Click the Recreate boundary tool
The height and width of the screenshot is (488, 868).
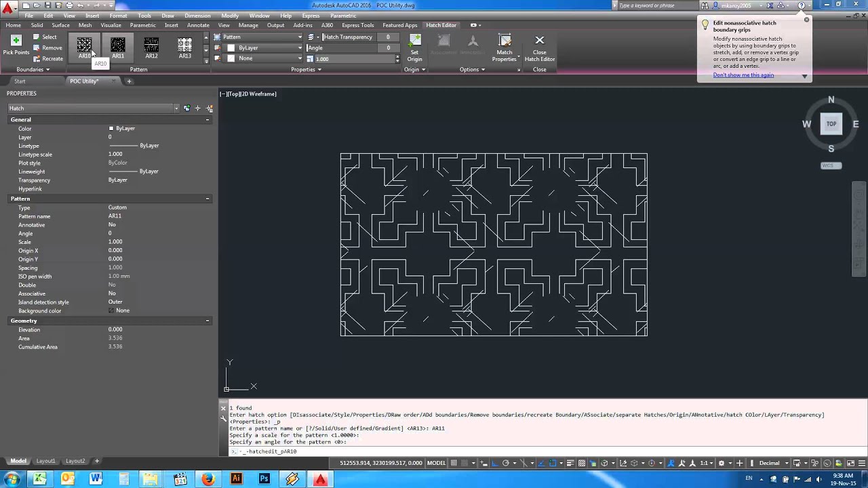click(47, 59)
